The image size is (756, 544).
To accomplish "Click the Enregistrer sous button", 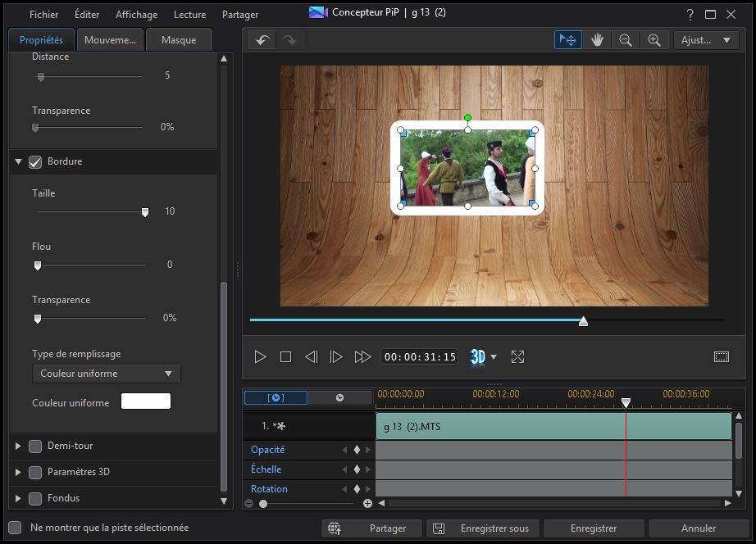I will (x=484, y=528).
